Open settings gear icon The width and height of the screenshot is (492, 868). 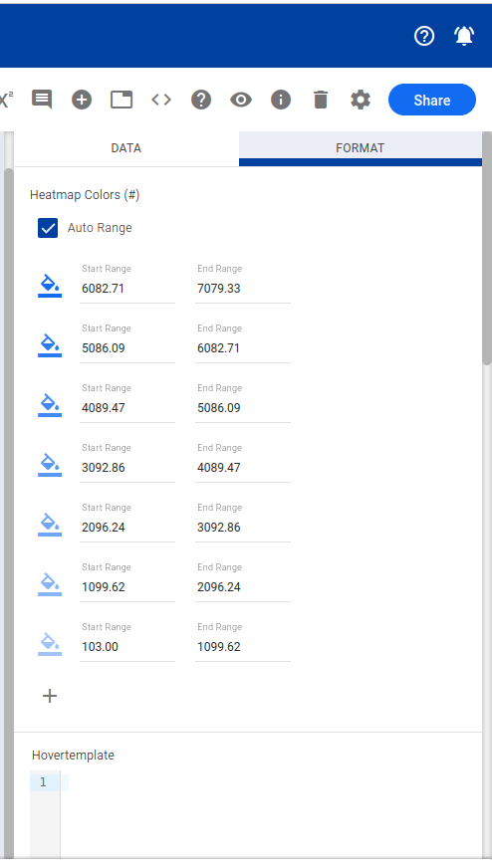[361, 100]
